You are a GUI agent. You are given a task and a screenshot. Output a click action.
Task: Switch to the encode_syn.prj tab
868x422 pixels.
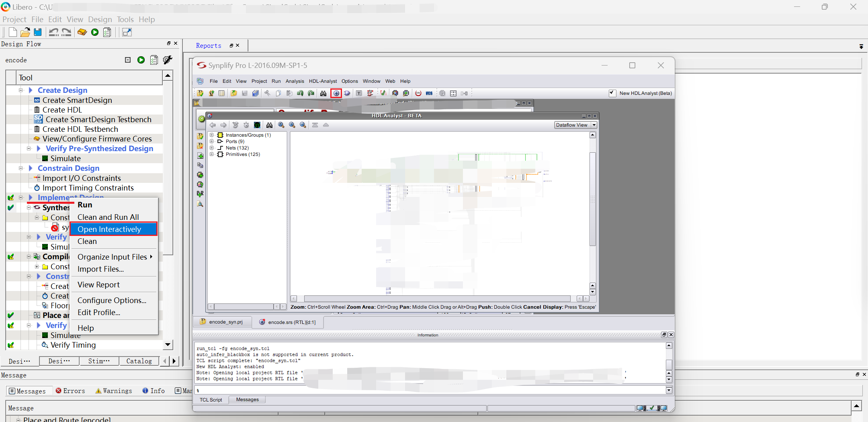pos(222,322)
